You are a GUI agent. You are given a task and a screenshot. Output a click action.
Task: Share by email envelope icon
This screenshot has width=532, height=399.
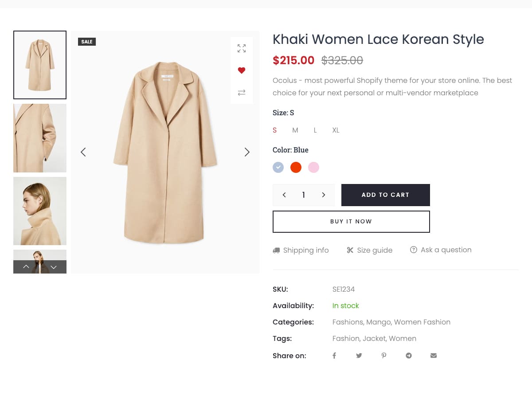click(434, 356)
